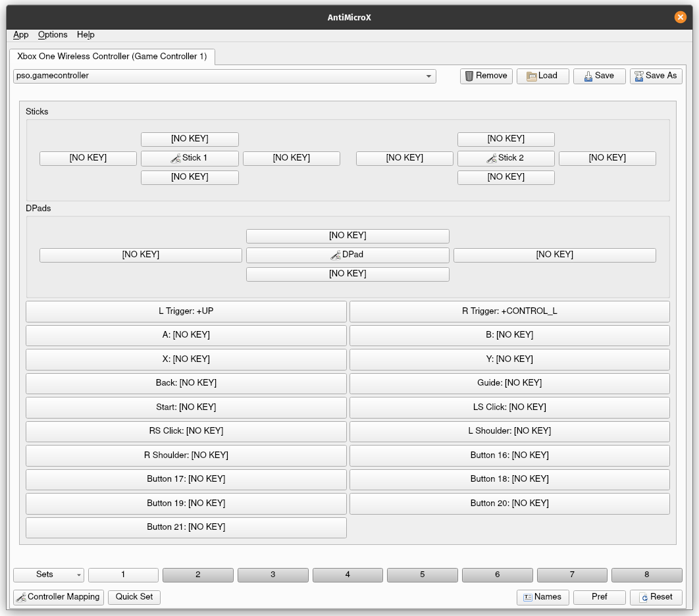This screenshot has width=699, height=616.
Task: Click the Load profile button
Action: pos(542,76)
